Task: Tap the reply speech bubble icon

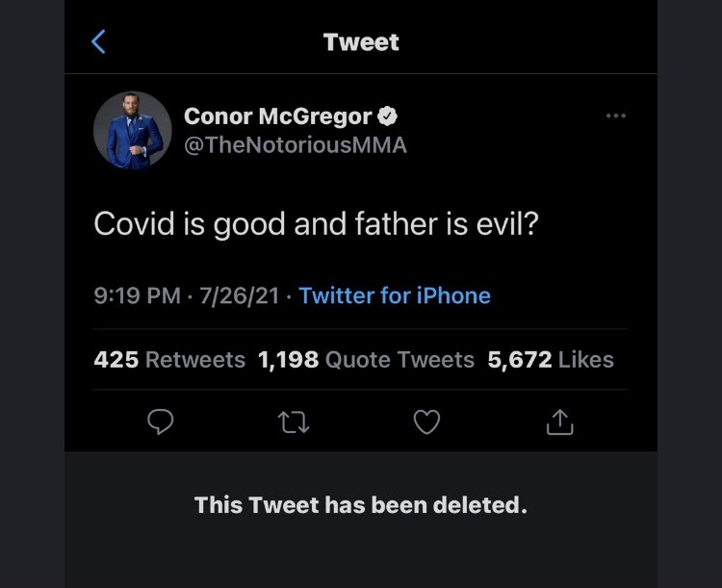Action: (x=162, y=422)
